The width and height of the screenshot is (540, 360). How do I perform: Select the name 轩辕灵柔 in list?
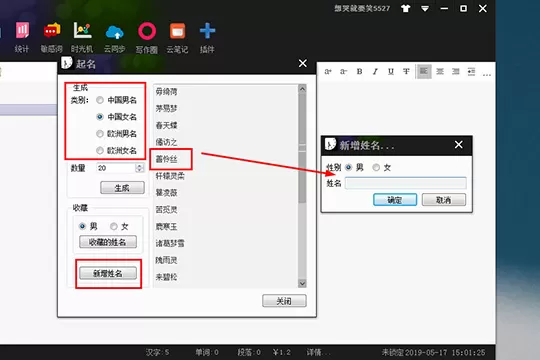(x=170, y=176)
